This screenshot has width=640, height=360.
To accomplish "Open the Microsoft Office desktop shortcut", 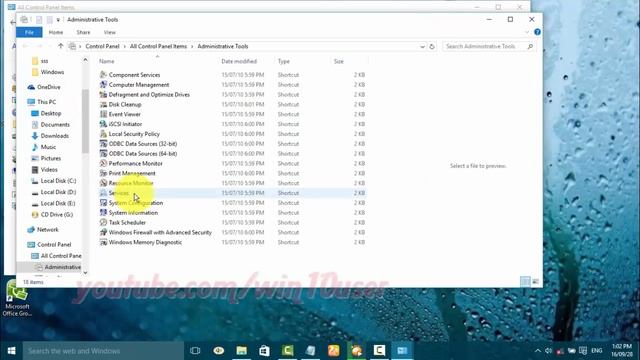I will pos(16,298).
